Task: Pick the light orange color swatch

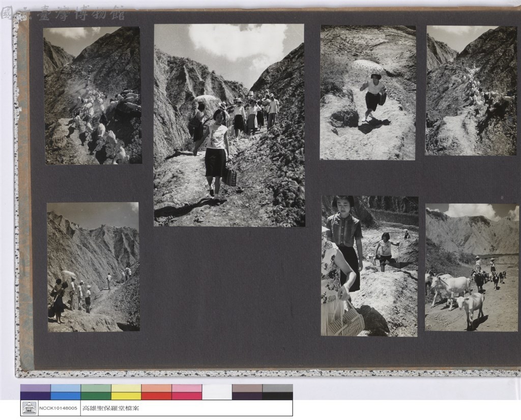Action: 156,388
